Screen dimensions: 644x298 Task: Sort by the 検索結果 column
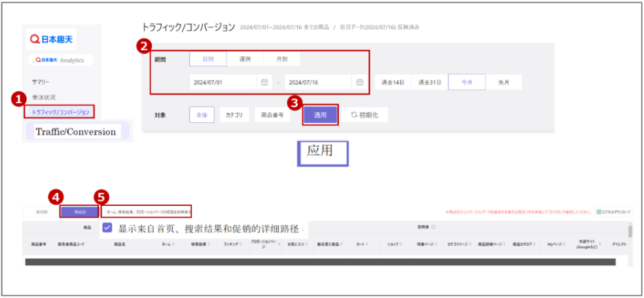[200, 243]
